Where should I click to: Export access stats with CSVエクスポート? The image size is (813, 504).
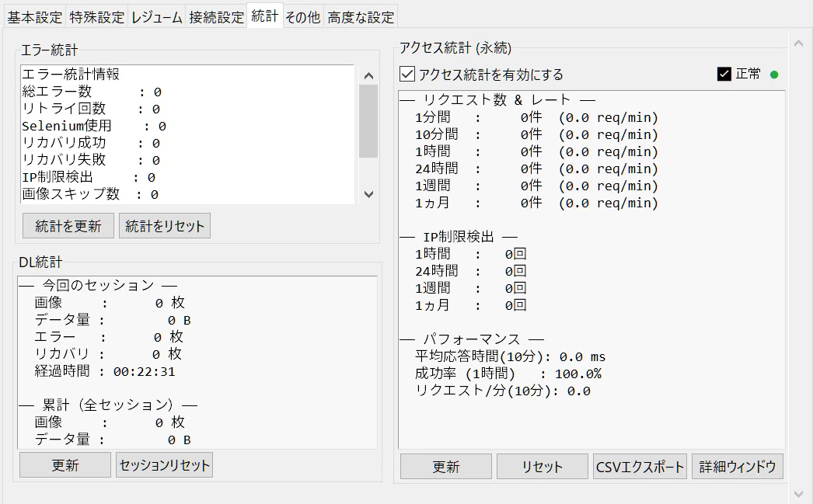(x=640, y=467)
